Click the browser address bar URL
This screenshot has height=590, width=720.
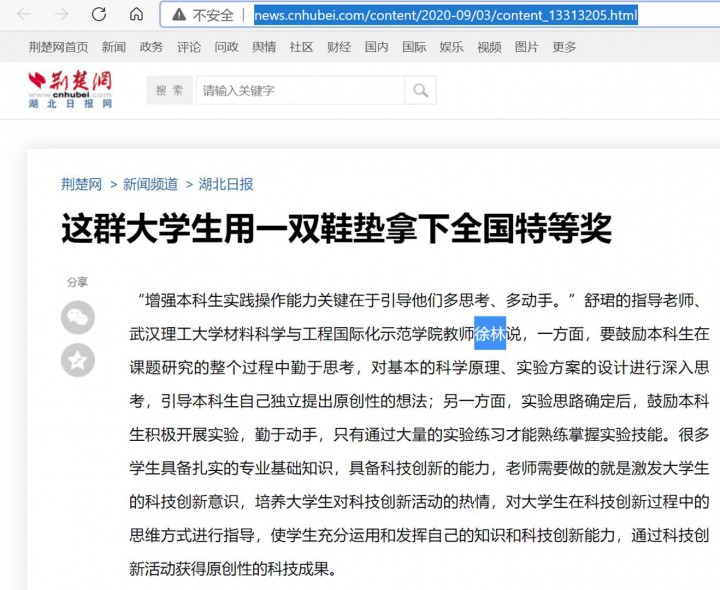tap(445, 15)
